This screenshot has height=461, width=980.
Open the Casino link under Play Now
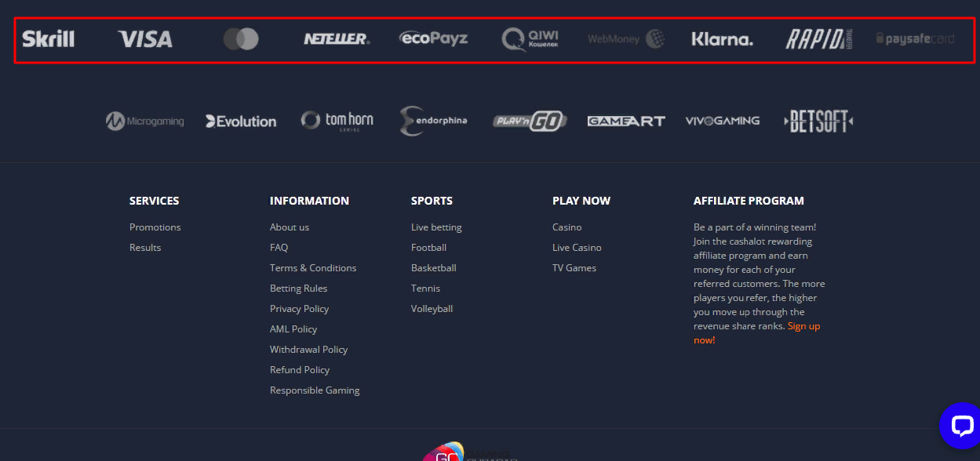[x=567, y=227]
